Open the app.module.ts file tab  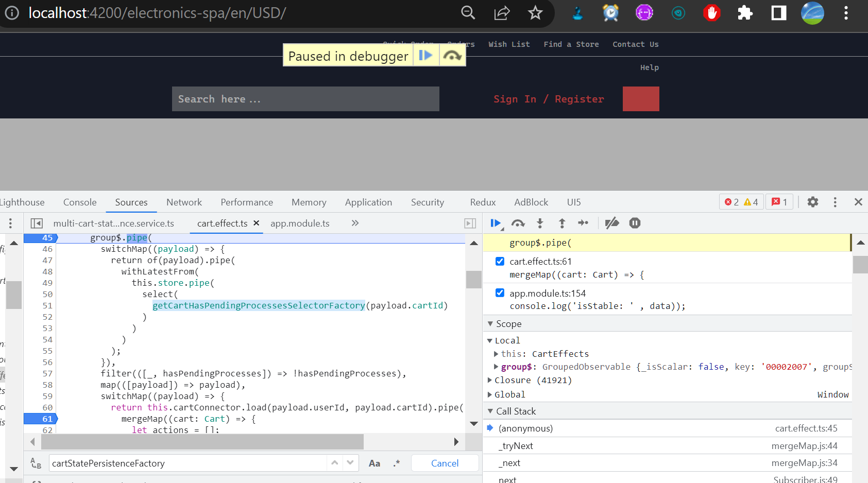(x=300, y=223)
